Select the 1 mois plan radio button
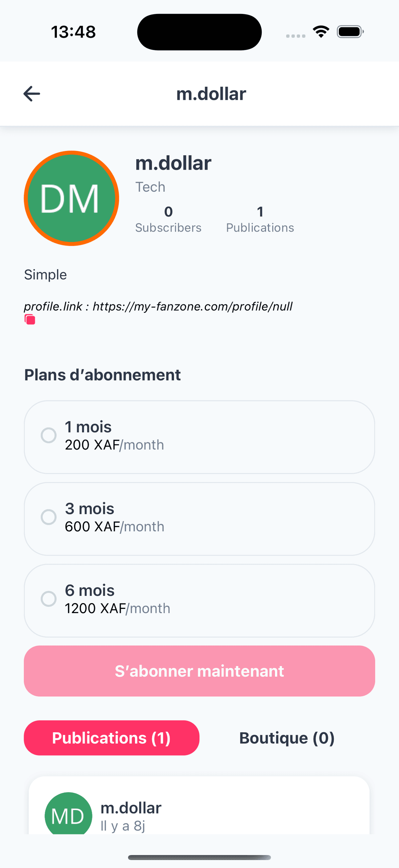399x868 pixels. point(49,435)
